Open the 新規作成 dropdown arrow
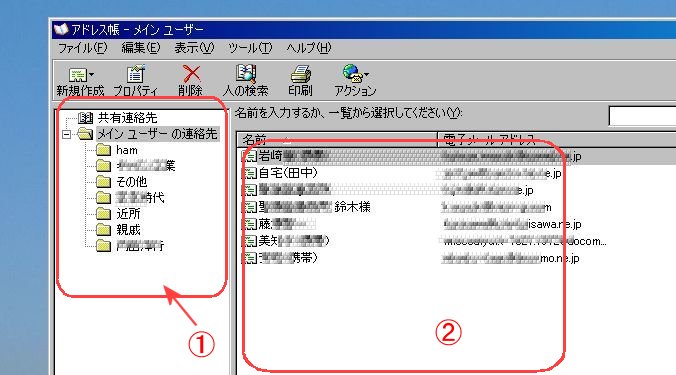This screenshot has height=375, width=676. tap(91, 75)
